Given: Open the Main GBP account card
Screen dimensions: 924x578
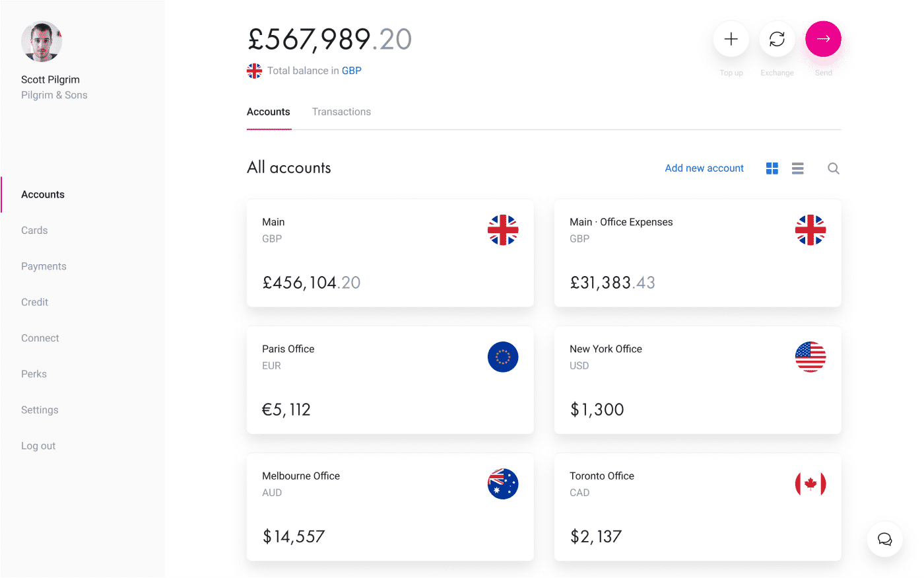Looking at the screenshot, I should [x=390, y=253].
